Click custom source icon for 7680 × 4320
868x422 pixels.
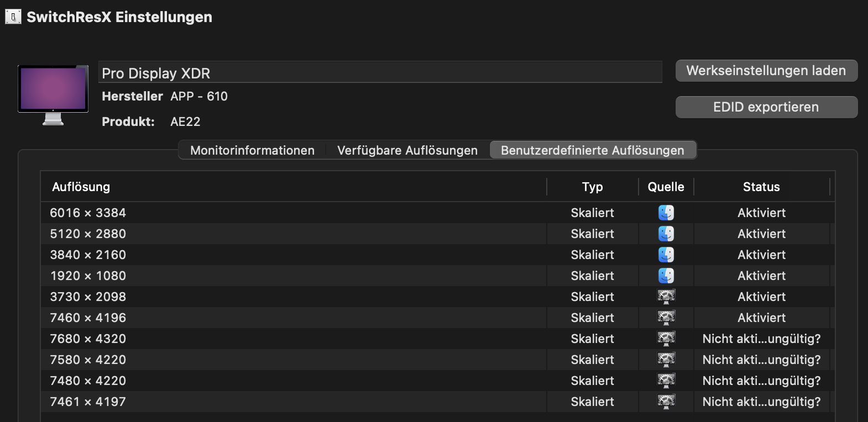666,339
